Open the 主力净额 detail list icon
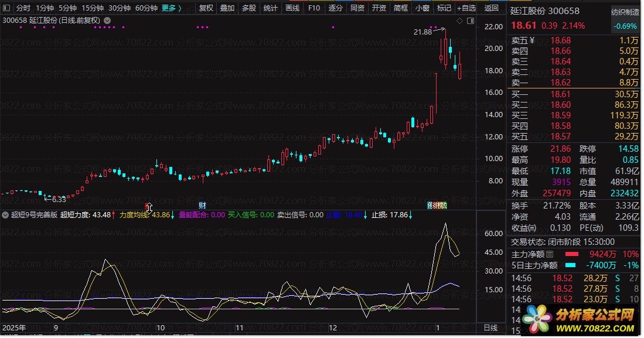The width and height of the screenshot is (644, 338). coord(550,255)
